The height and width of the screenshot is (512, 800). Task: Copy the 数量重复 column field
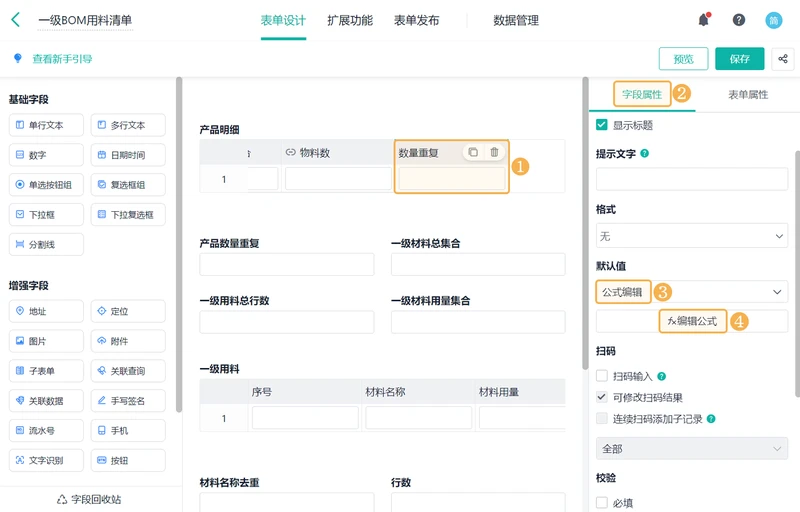click(x=473, y=152)
